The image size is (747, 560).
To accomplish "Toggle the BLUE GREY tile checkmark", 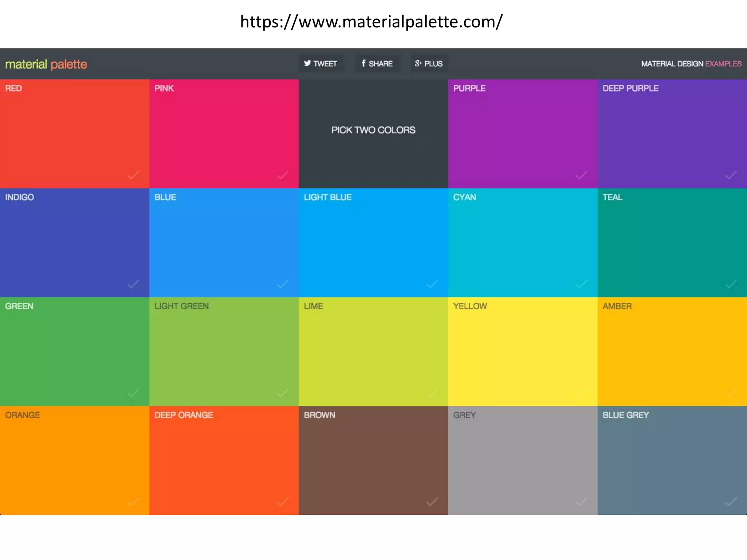I will pos(731,502).
